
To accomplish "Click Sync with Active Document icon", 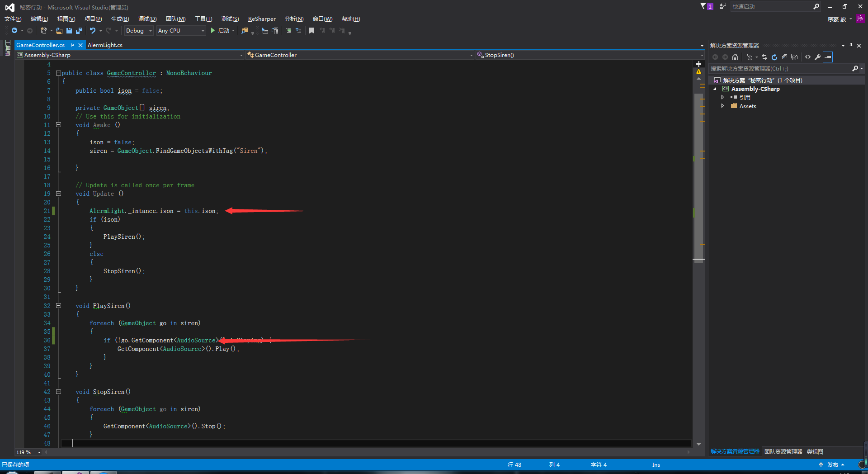I will (764, 57).
